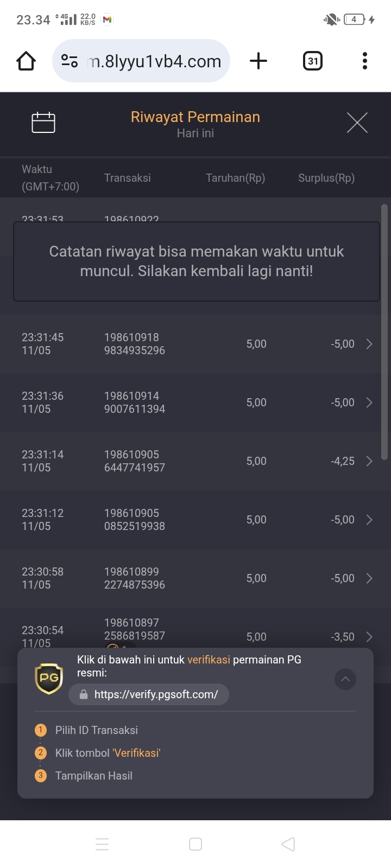The height and width of the screenshot is (868, 391).
Task: Click the browser address bar URL
Action: pos(155,61)
